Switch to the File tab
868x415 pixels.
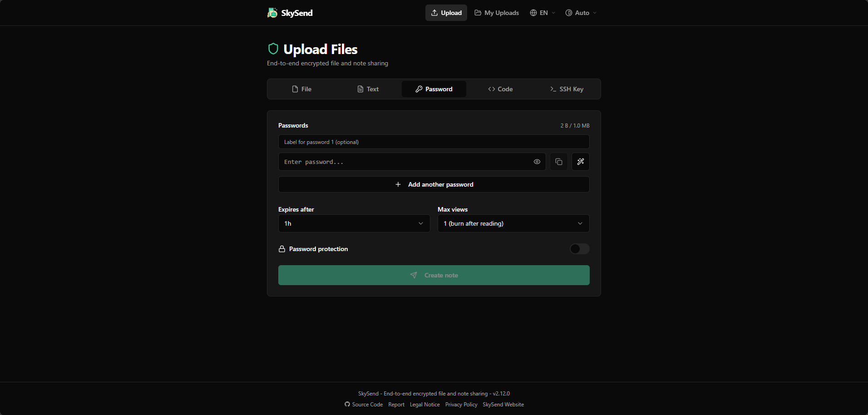302,89
